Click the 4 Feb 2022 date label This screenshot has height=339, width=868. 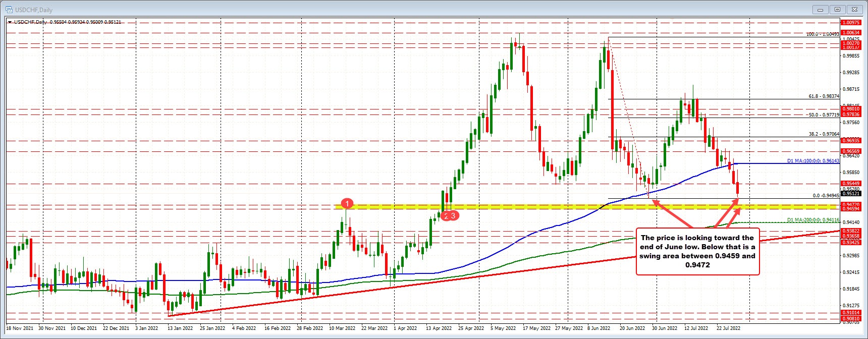tap(243, 328)
